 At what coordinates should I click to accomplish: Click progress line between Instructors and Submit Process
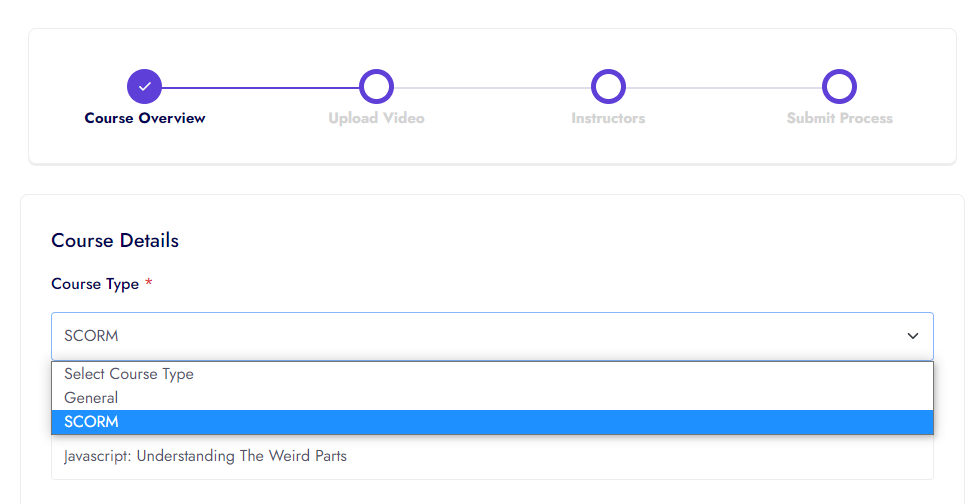point(724,87)
